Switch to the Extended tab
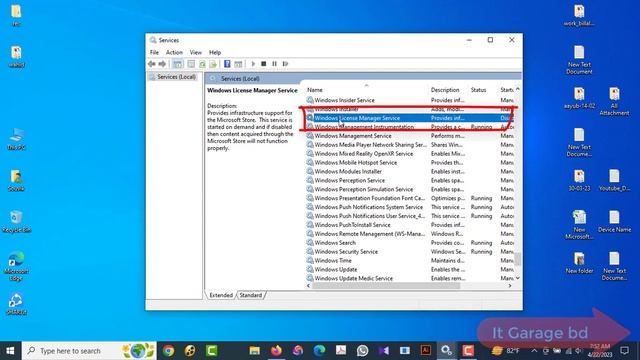 pos(221,295)
